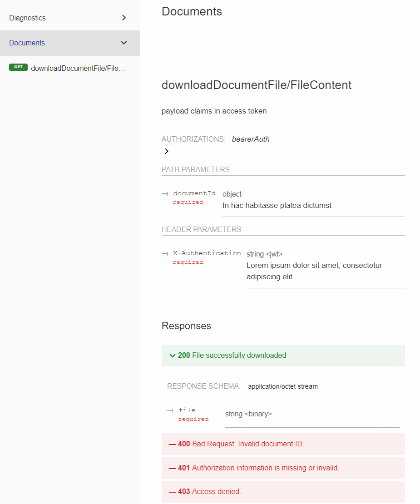Click the application/octet-stream response schema type
Image resolution: width=420 pixels, height=504 pixels.
[283, 386]
